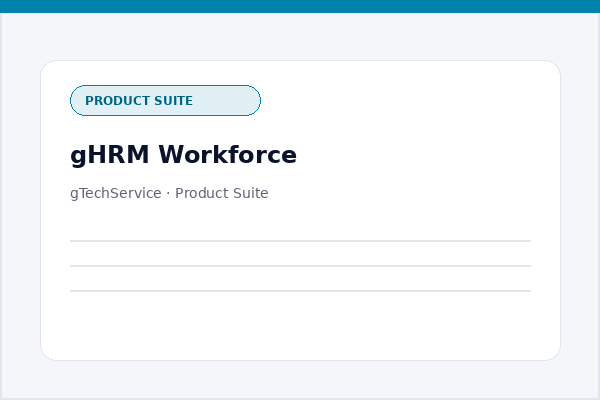Select the gHRM Workforce heading
The width and height of the screenshot is (600, 400).
pyautogui.click(x=183, y=155)
